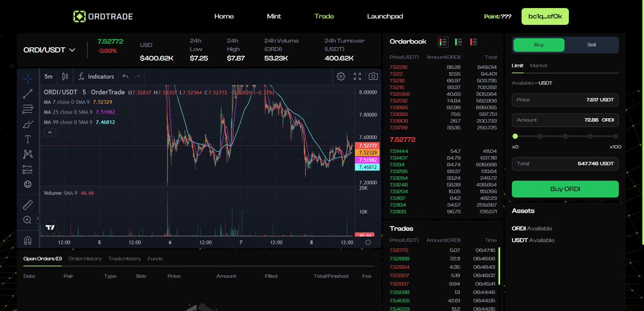Click the x100 end of amount slider
The height and width of the screenshot is (311, 644).
(615, 136)
